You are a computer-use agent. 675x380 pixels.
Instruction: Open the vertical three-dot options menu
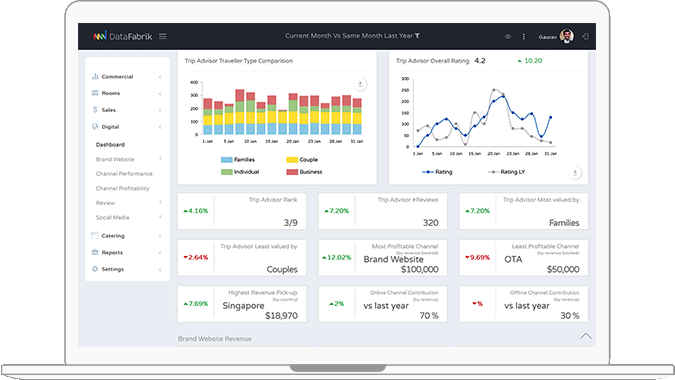tap(523, 37)
